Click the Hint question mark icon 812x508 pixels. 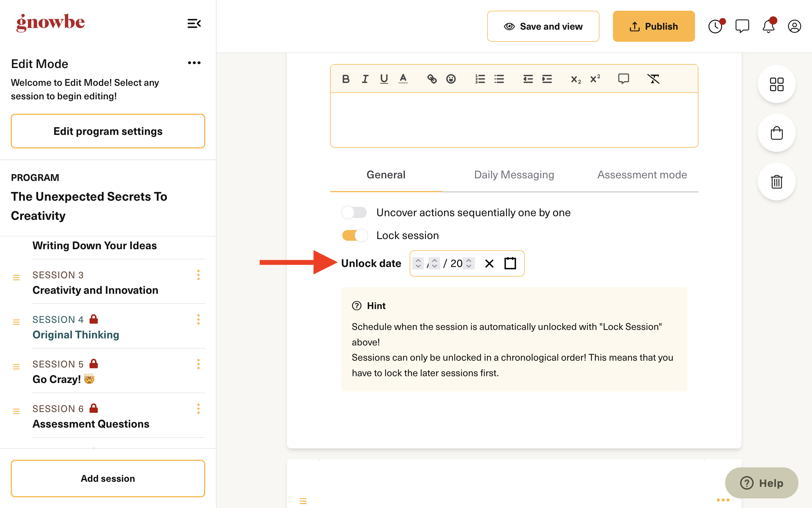[x=357, y=306]
